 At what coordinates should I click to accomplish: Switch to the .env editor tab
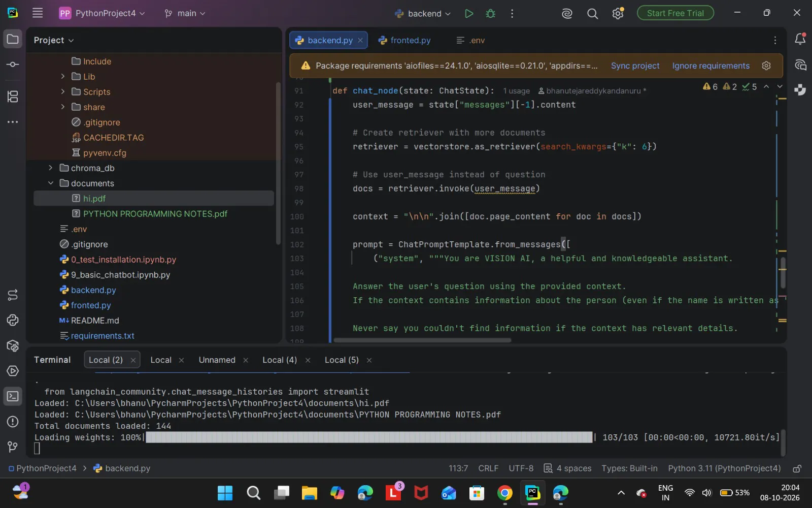pyautogui.click(x=470, y=40)
